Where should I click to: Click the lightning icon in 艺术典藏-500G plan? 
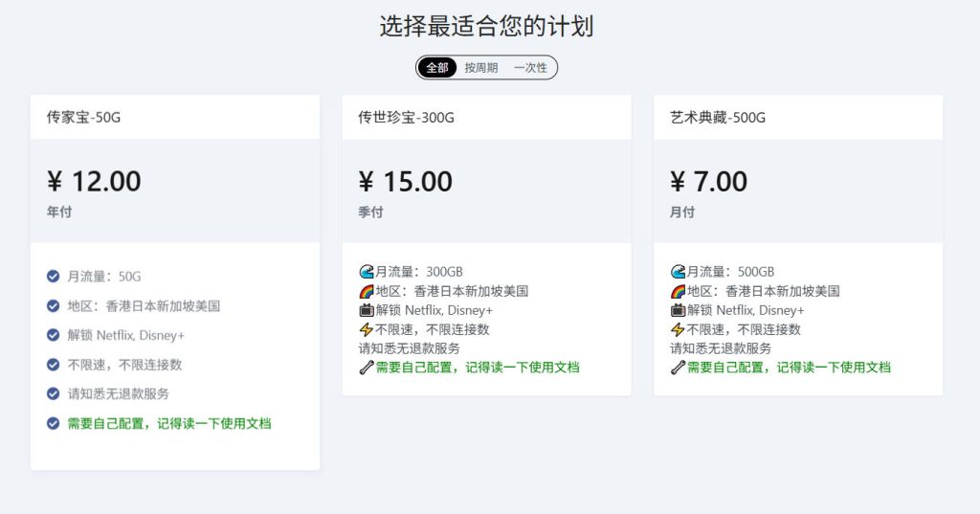(x=679, y=329)
